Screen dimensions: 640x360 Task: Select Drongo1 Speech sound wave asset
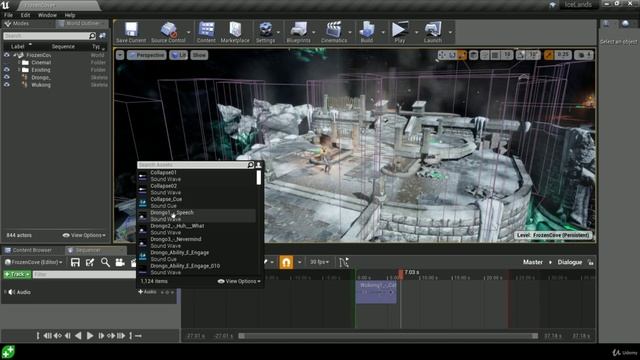(197, 216)
